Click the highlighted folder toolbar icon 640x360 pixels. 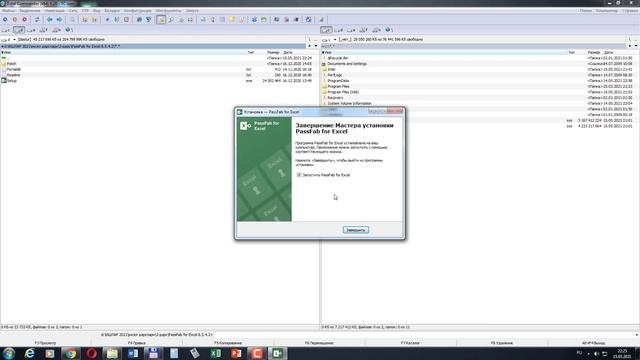point(161,20)
